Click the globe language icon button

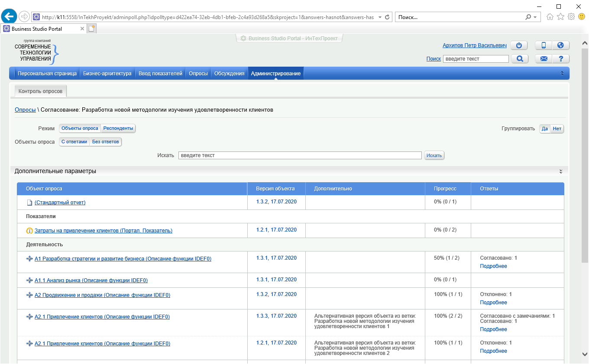pos(560,45)
